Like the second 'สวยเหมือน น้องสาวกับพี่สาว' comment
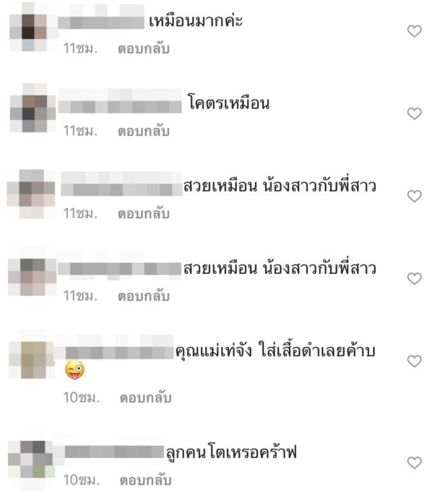 [x=414, y=278]
